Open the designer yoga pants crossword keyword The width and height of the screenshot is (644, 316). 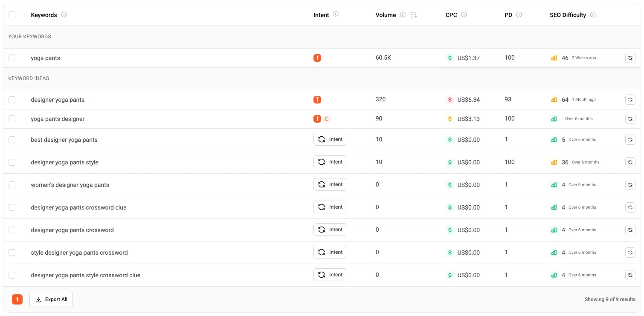tap(72, 230)
